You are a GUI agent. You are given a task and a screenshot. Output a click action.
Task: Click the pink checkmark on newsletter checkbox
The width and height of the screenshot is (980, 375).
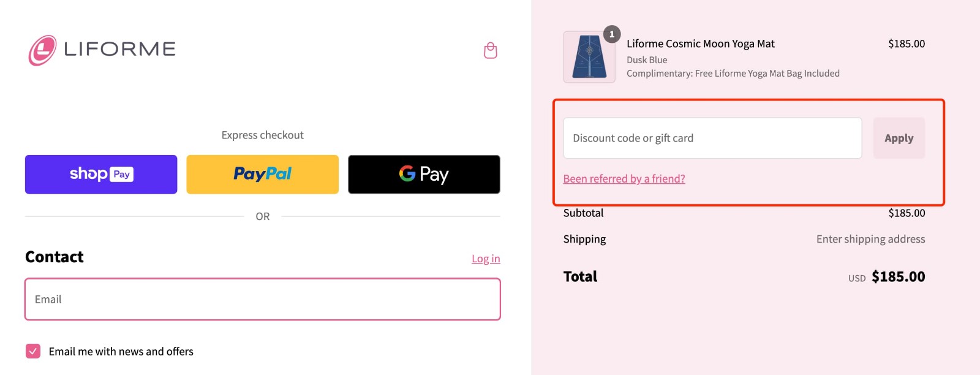point(32,350)
